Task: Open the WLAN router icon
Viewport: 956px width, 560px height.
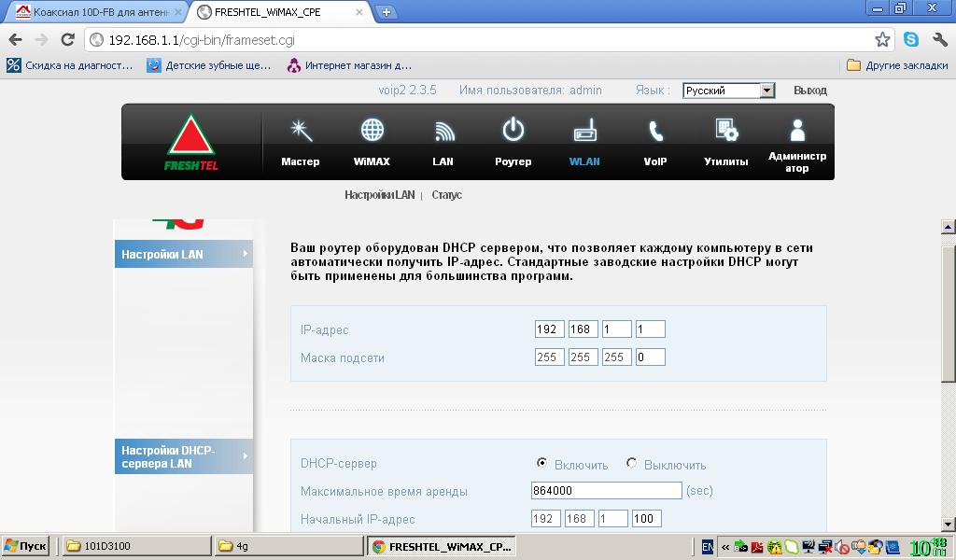Action: click(x=584, y=130)
